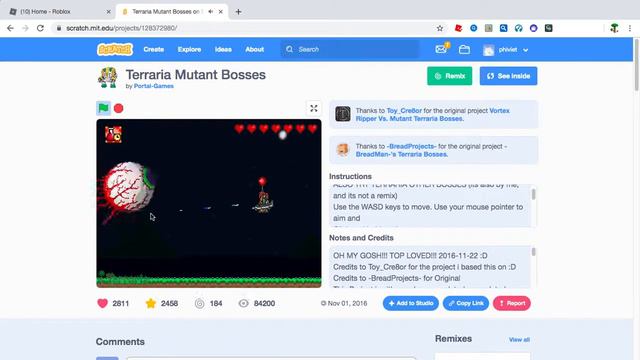Viewport: 640px width, 360px height.
Task: Click the Instructions text box
Action: [x=430, y=205]
